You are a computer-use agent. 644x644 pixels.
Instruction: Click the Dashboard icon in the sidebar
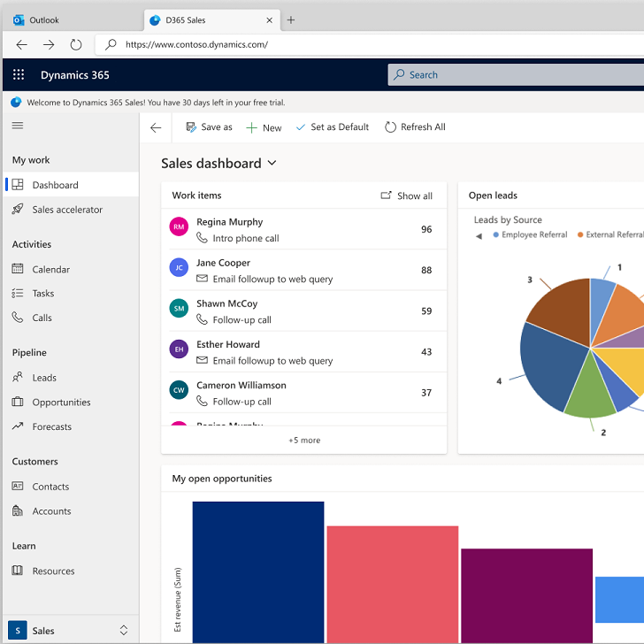click(x=18, y=184)
